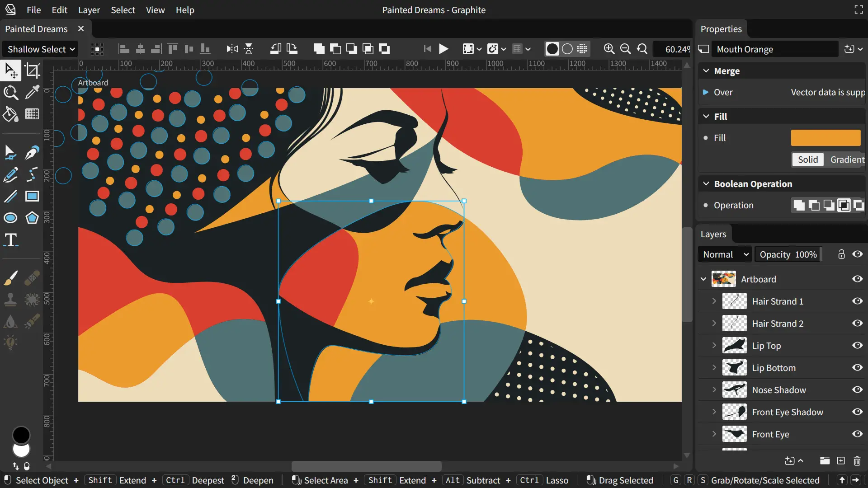
Task: Hide the Lip Bottom layer
Action: tap(858, 367)
